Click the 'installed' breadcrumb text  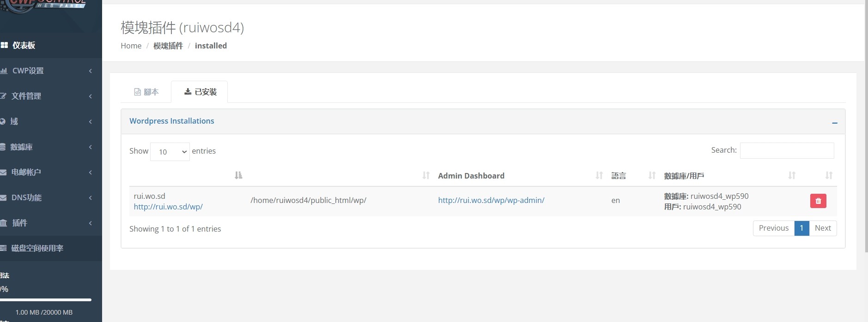tap(211, 46)
